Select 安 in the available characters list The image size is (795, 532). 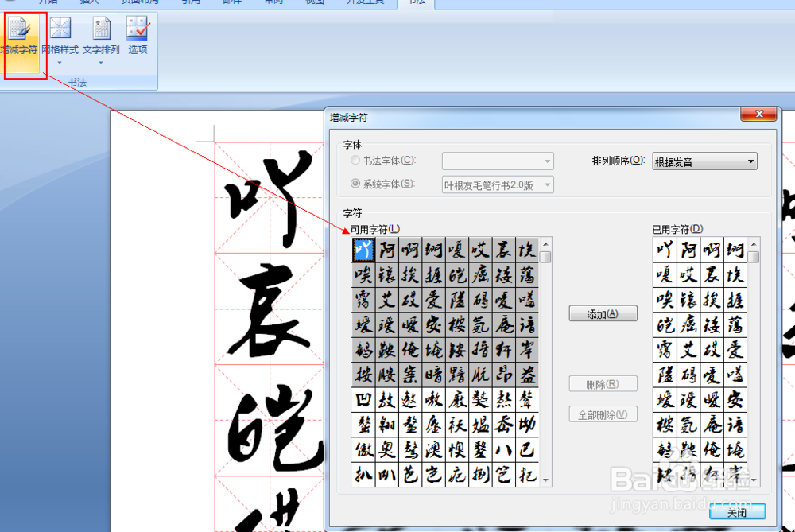[x=433, y=324]
